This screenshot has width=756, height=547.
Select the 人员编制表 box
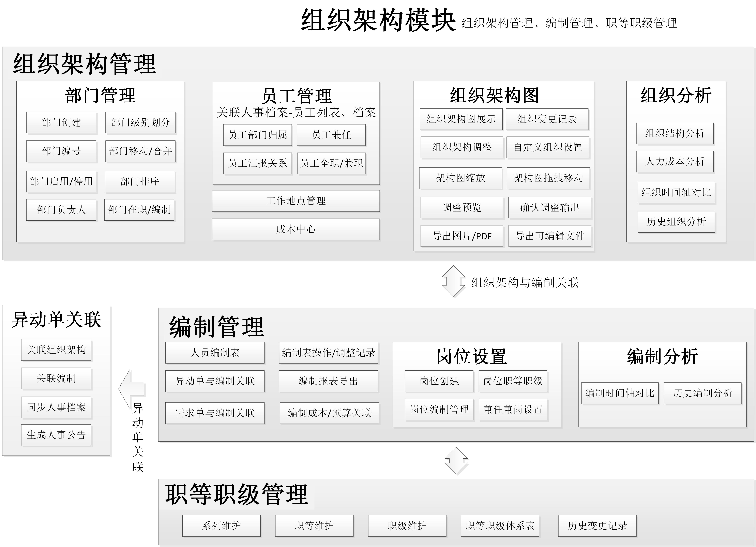[215, 353]
